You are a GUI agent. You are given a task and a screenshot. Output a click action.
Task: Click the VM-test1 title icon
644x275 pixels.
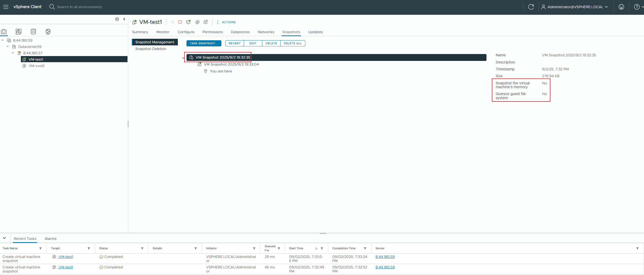(x=135, y=22)
